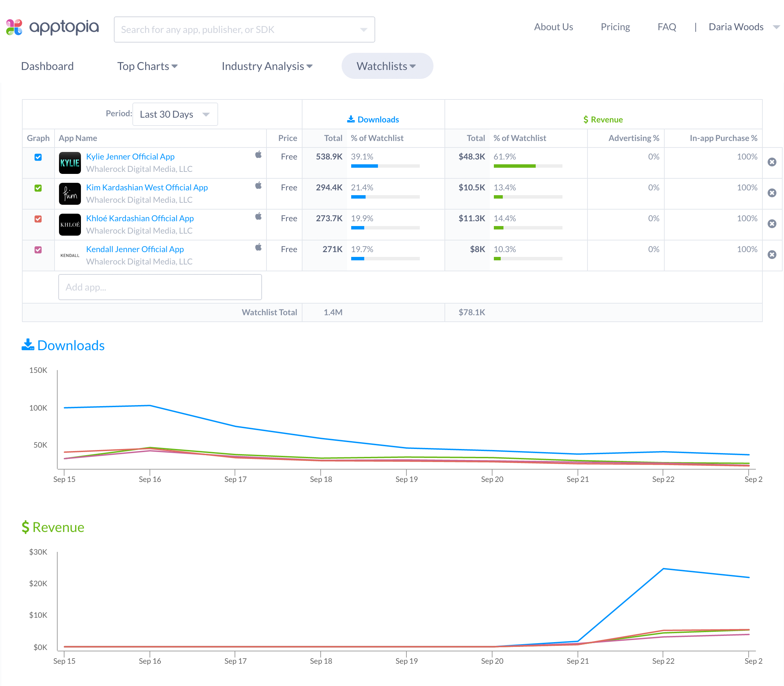Click the Kendall Jenner app thumbnail
Viewport: 784px width, 686px height.
pos(70,255)
